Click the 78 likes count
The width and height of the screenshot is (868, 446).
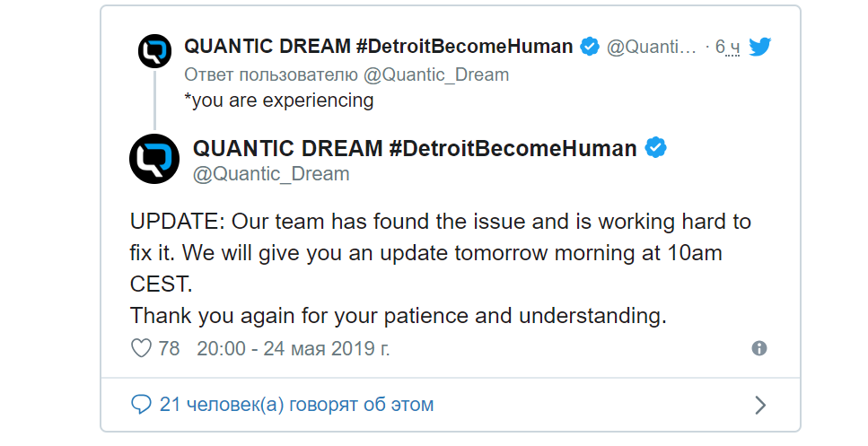tap(169, 348)
